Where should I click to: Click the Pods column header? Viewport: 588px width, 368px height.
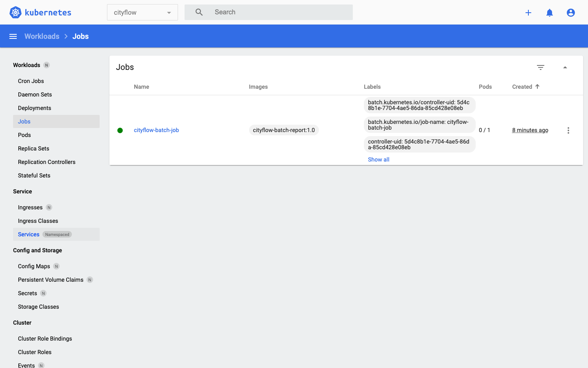click(486, 87)
